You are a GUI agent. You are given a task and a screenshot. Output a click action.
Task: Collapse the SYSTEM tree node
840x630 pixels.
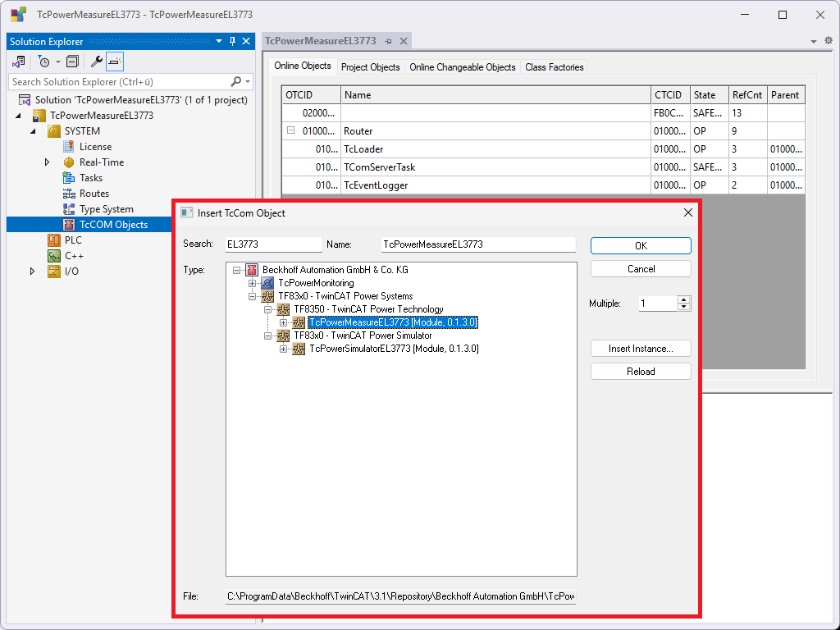[33, 130]
